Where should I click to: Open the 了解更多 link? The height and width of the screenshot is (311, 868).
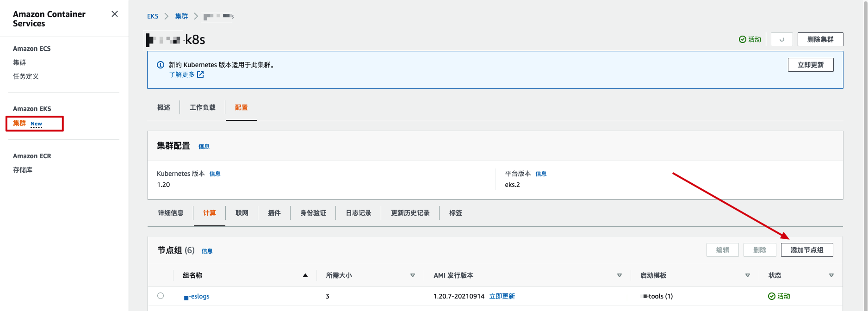pos(182,75)
